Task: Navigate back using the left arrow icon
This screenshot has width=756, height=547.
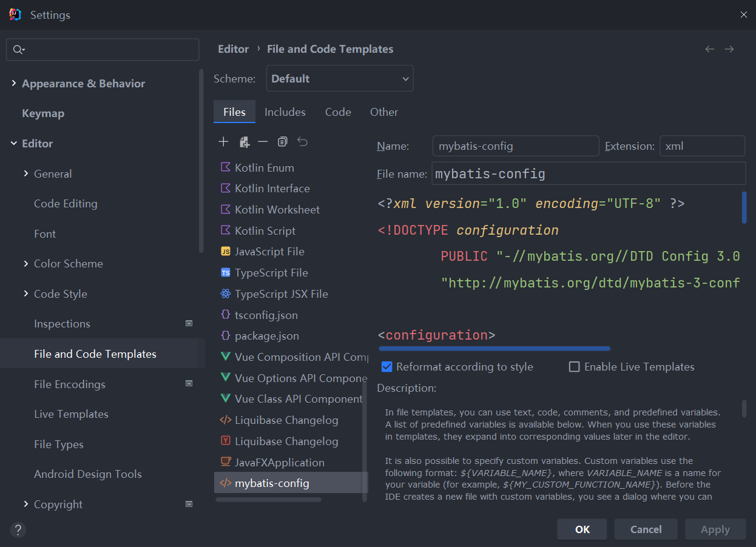Action: point(709,49)
